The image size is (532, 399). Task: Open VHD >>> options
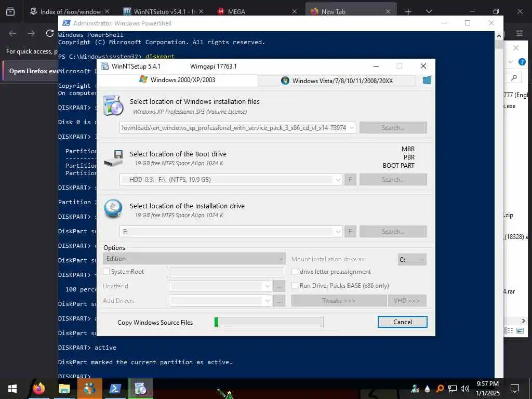click(x=407, y=301)
